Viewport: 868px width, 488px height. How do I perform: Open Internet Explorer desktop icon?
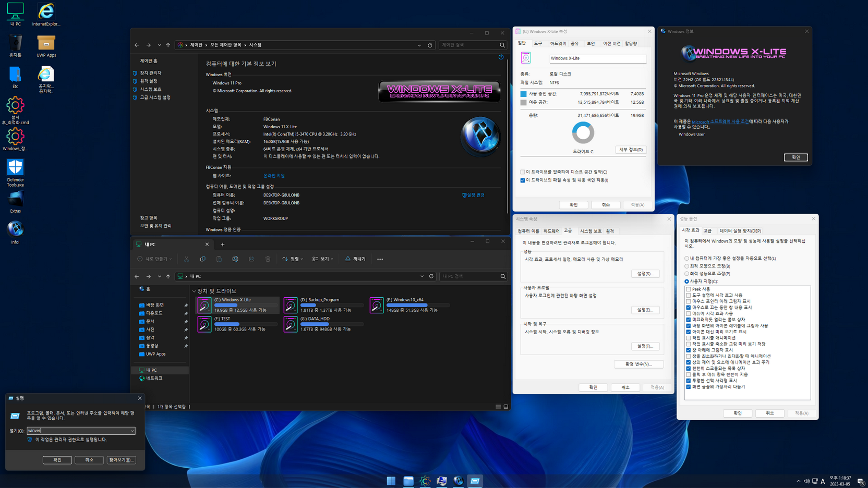point(46,15)
